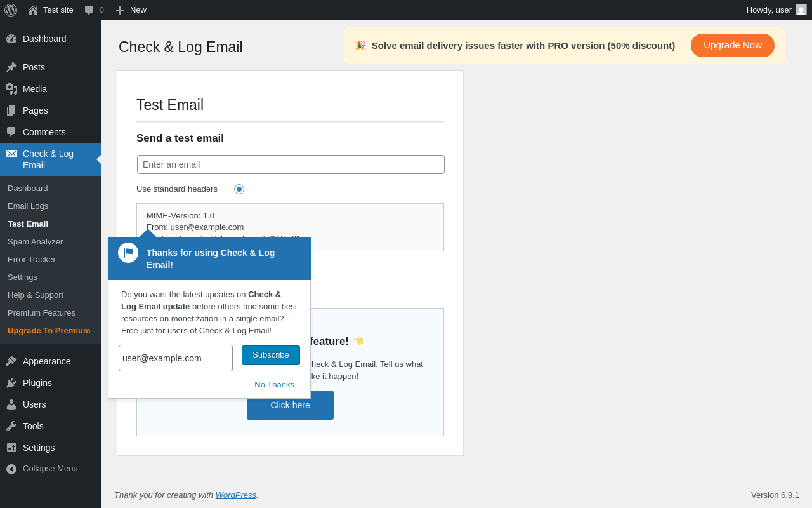Click the comments bubble icon in admin bar

89,10
